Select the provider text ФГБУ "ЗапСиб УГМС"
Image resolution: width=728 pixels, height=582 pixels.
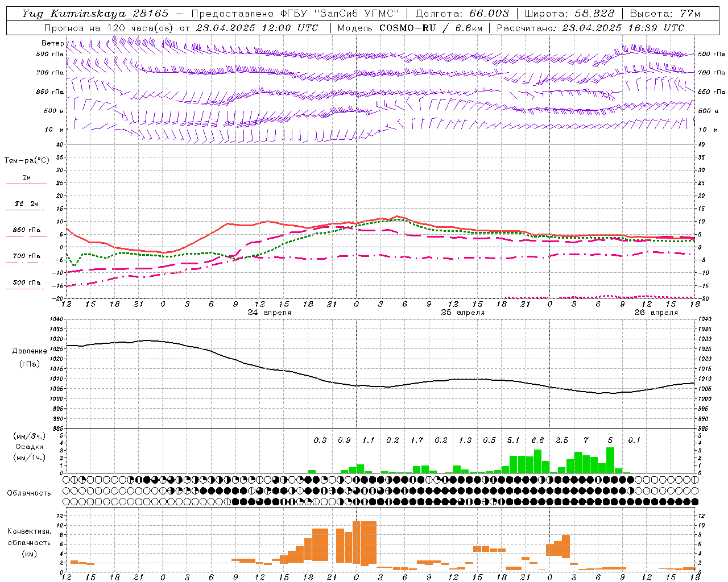click(x=340, y=14)
